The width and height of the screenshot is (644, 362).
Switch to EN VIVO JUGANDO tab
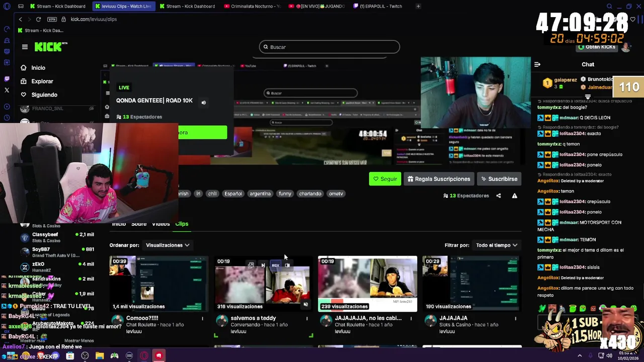(x=316, y=6)
